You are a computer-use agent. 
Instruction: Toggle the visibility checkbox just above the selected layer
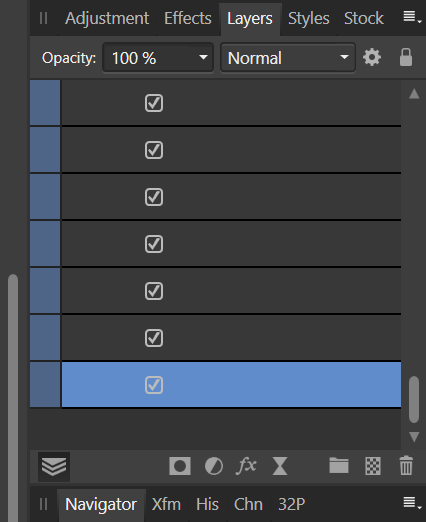point(154,338)
